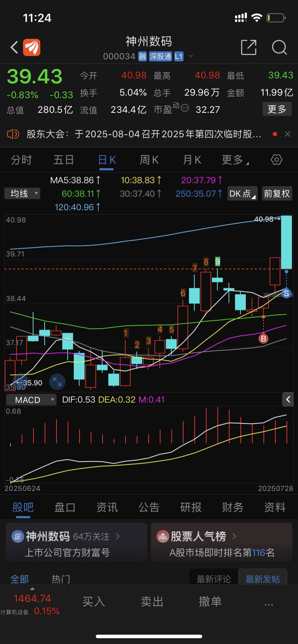Dismiss the announcement banner with X
Viewport: 298px width, 644px height.
[x=288, y=134]
